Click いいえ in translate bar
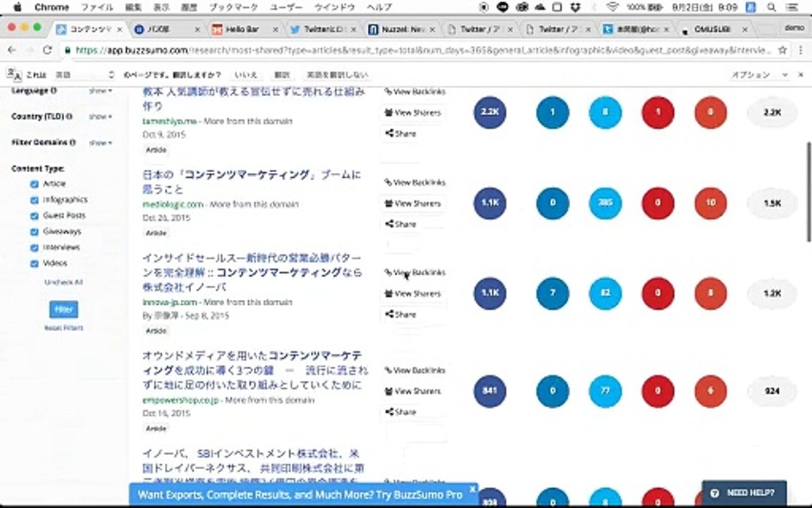The height and width of the screenshot is (508, 812). pyautogui.click(x=245, y=75)
